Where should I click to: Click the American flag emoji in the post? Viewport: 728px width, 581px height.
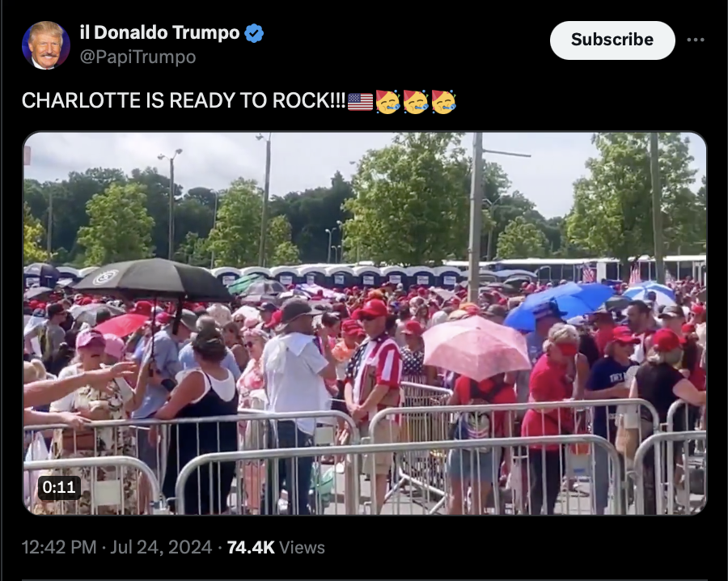point(360,102)
